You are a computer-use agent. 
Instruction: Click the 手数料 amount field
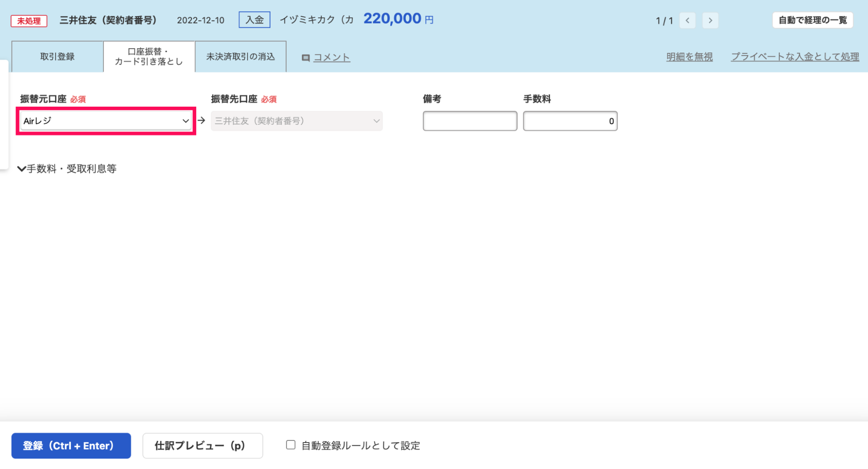point(570,121)
